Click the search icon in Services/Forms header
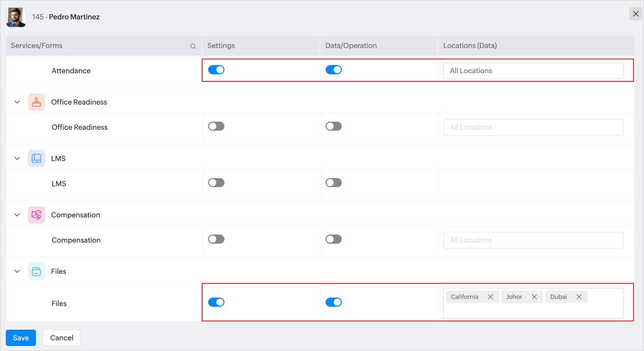 click(193, 46)
